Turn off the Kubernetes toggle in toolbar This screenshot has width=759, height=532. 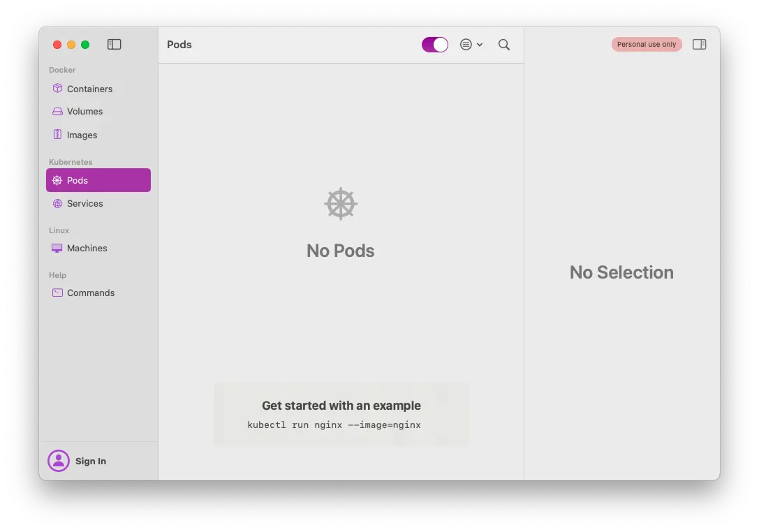click(434, 43)
